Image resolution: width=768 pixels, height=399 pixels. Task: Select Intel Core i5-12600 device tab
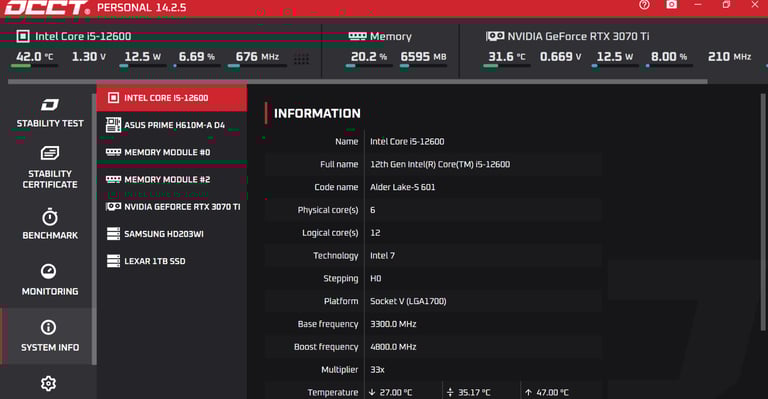171,98
